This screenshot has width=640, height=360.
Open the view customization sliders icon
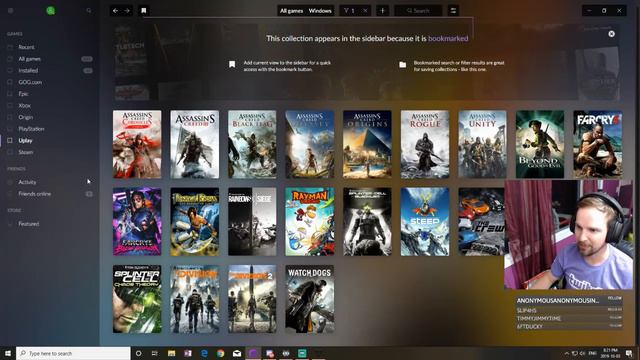click(453, 11)
